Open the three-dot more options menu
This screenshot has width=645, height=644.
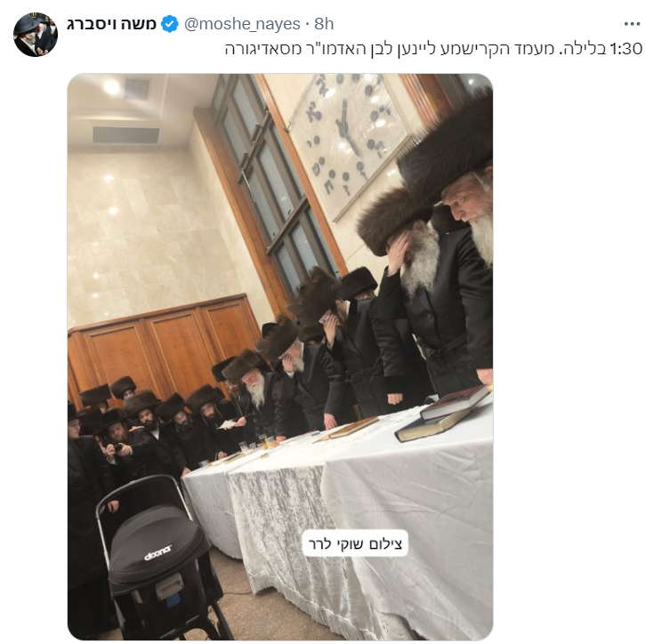coord(632,24)
